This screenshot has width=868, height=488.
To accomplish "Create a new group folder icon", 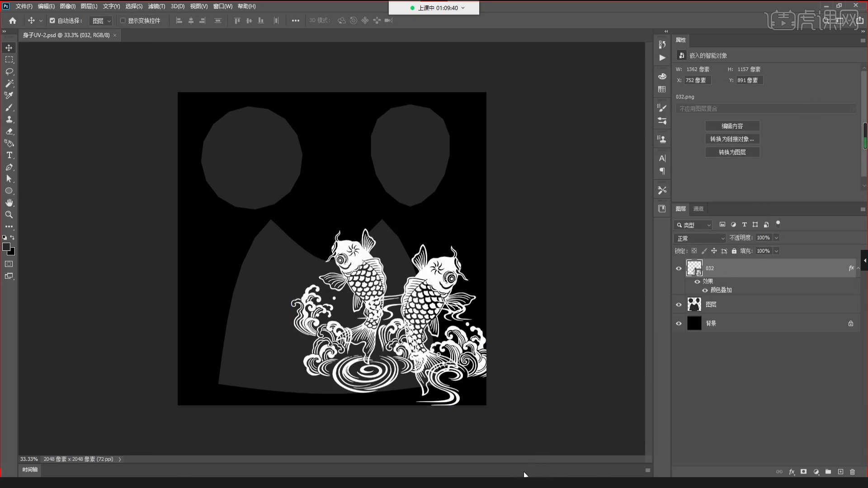I will [x=828, y=472].
